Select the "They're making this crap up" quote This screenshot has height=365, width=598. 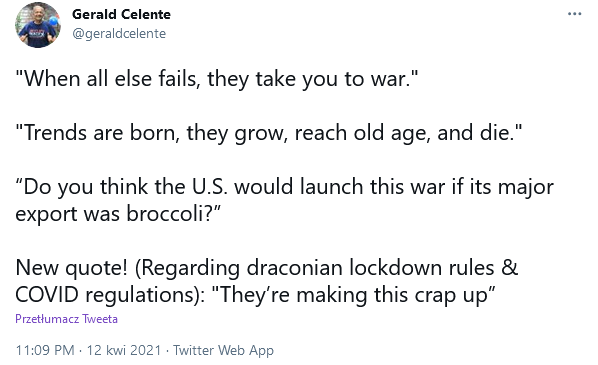point(353,295)
